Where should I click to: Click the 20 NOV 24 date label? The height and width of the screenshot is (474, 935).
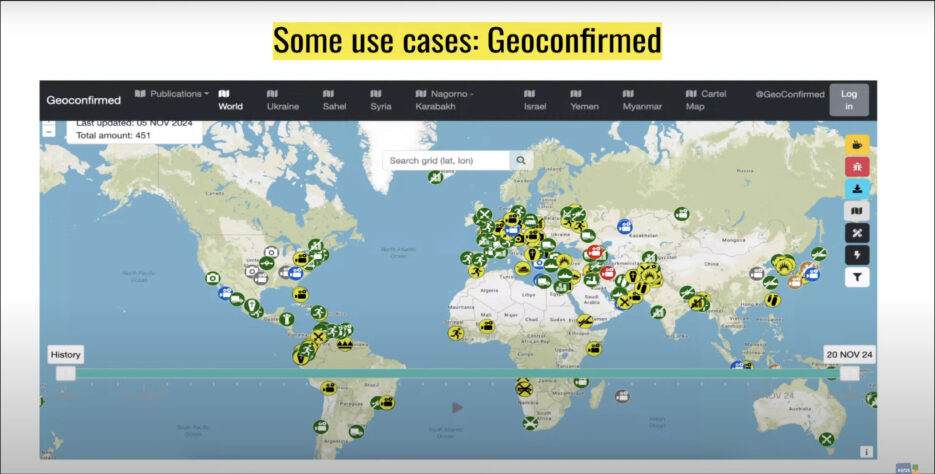(849, 355)
